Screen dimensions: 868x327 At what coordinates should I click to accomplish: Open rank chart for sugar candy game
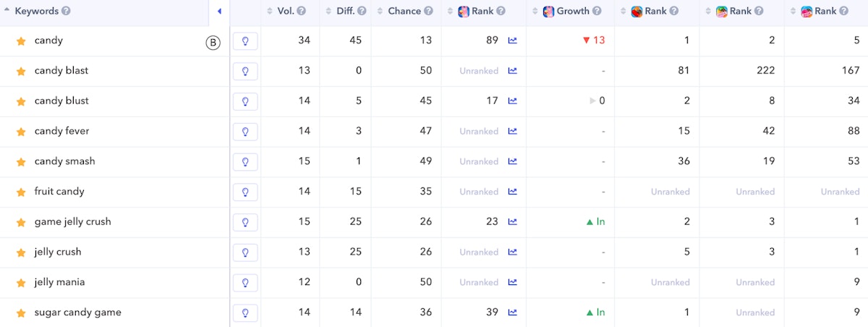[513, 313]
